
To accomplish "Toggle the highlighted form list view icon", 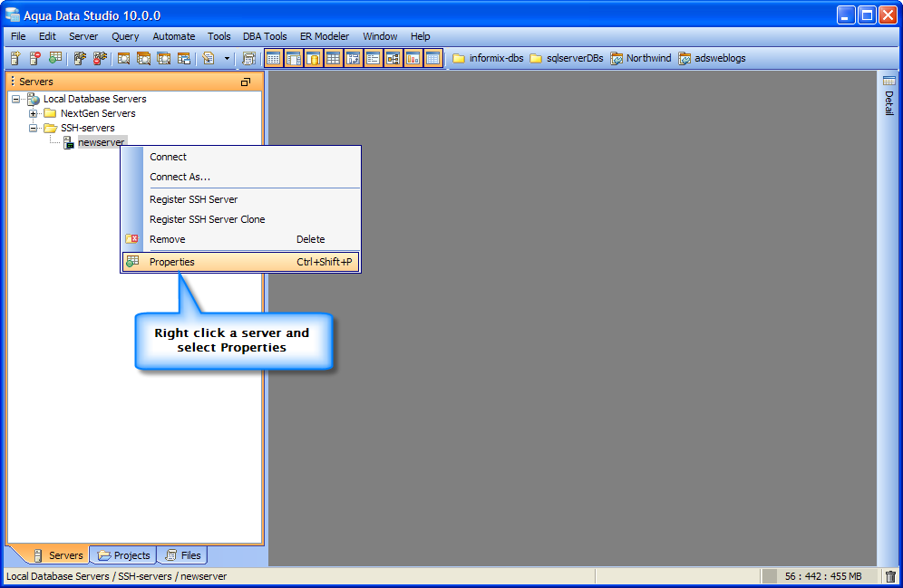I will tap(374, 58).
